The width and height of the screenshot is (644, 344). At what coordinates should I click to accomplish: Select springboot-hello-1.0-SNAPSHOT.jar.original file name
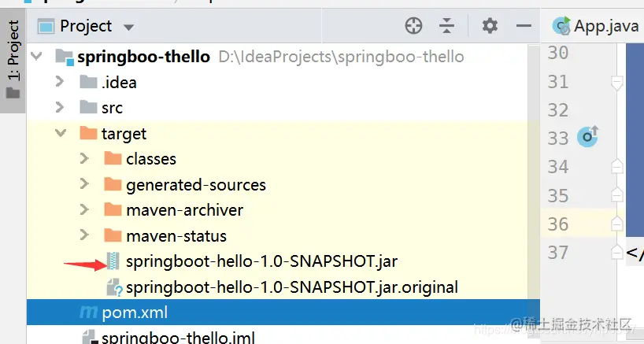point(292,287)
